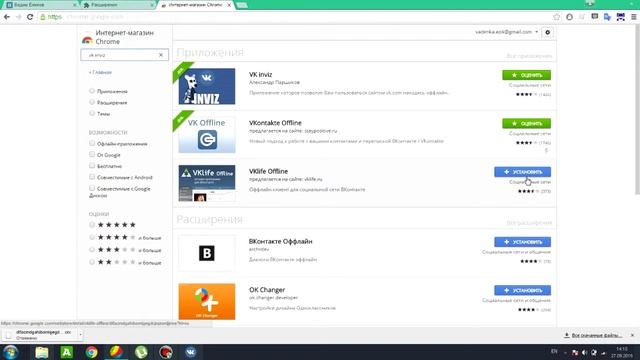
Task: Open downloaded file options arrow
Action: coord(80,335)
